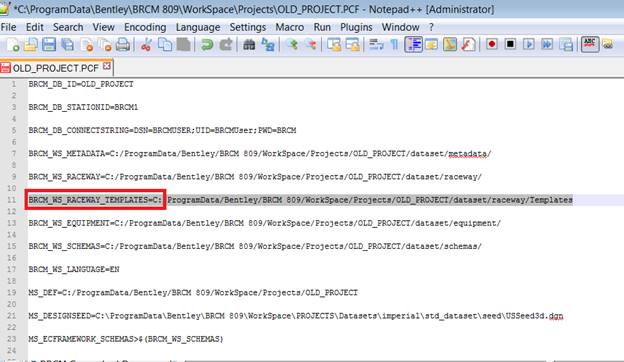The image size is (624, 362).
Task: Click the New file toolbar icon
Action: pyautogui.click(x=13, y=45)
